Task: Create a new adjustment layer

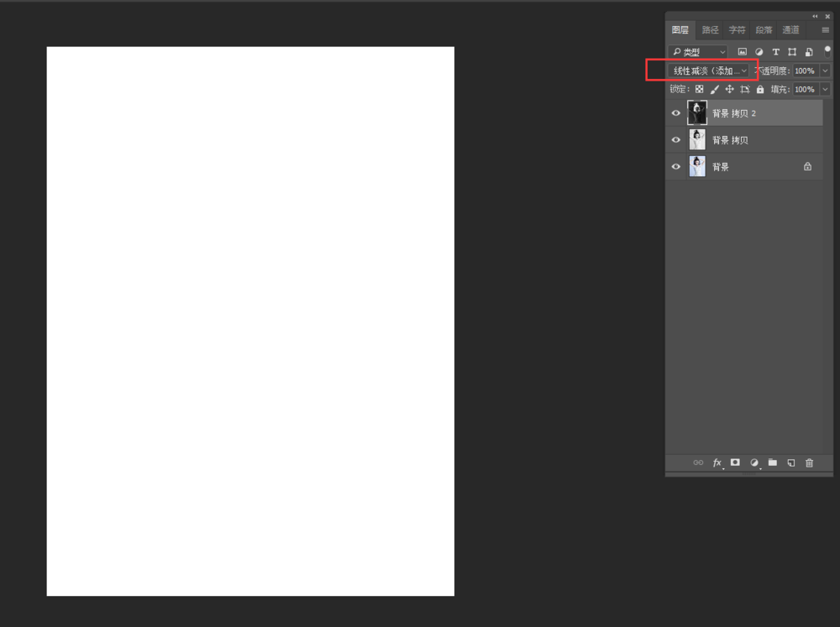Action: [x=754, y=462]
